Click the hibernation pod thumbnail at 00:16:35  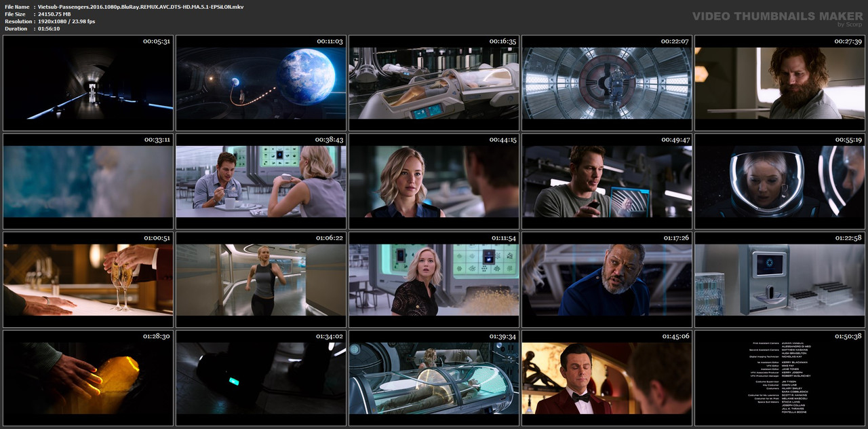coord(434,83)
